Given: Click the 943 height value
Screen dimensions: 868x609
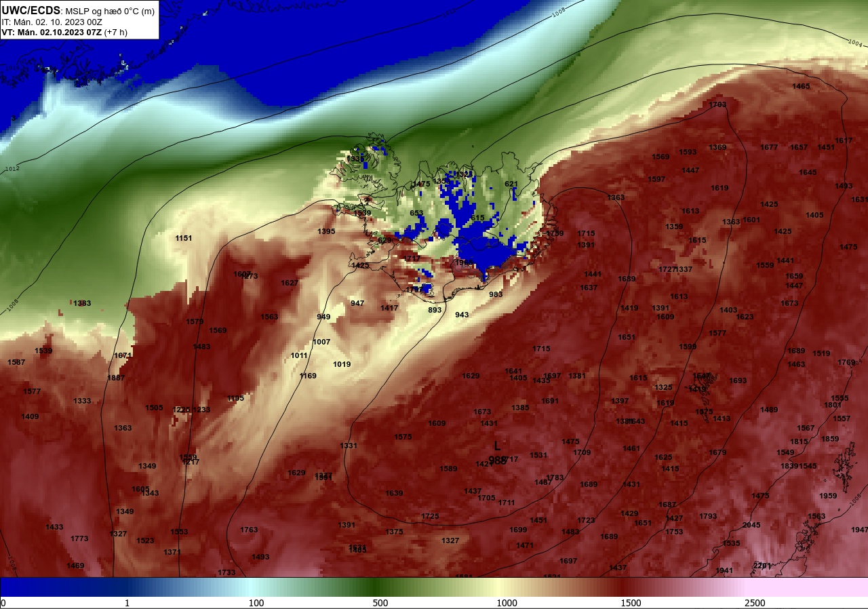Looking at the screenshot, I should [x=462, y=315].
